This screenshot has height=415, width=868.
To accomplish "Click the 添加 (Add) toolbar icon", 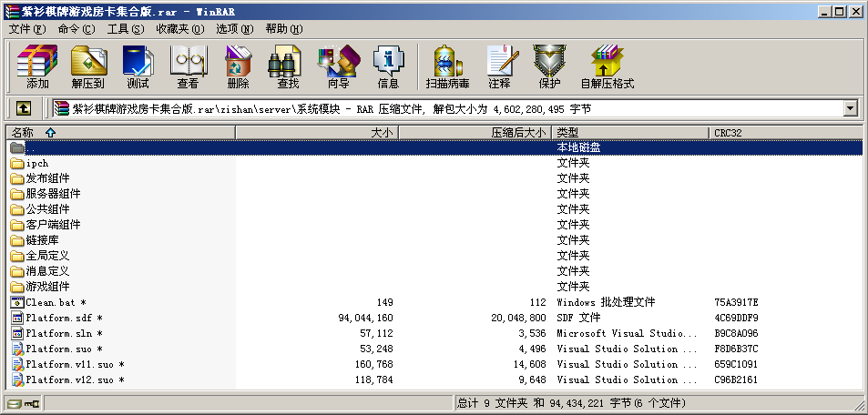I will (37, 66).
